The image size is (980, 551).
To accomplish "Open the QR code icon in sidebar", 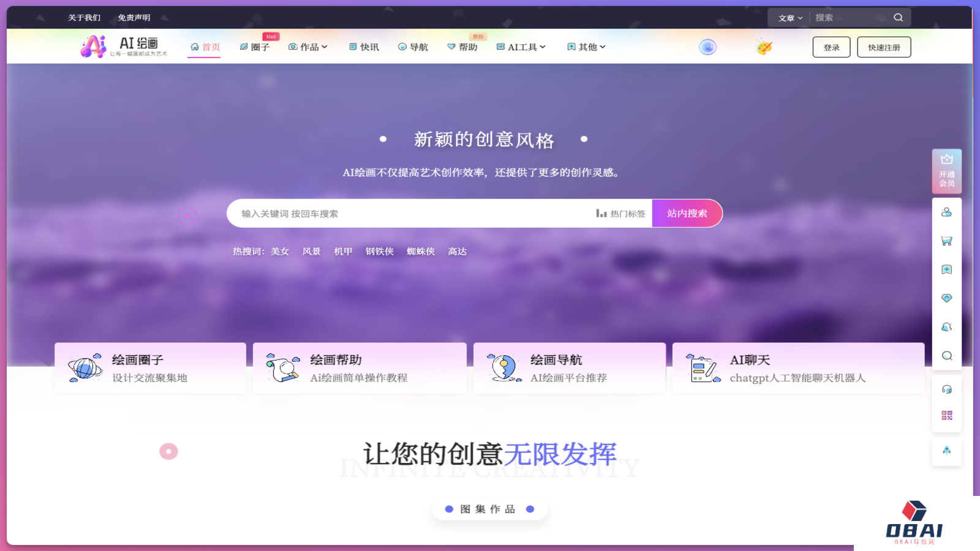I will pyautogui.click(x=946, y=416).
